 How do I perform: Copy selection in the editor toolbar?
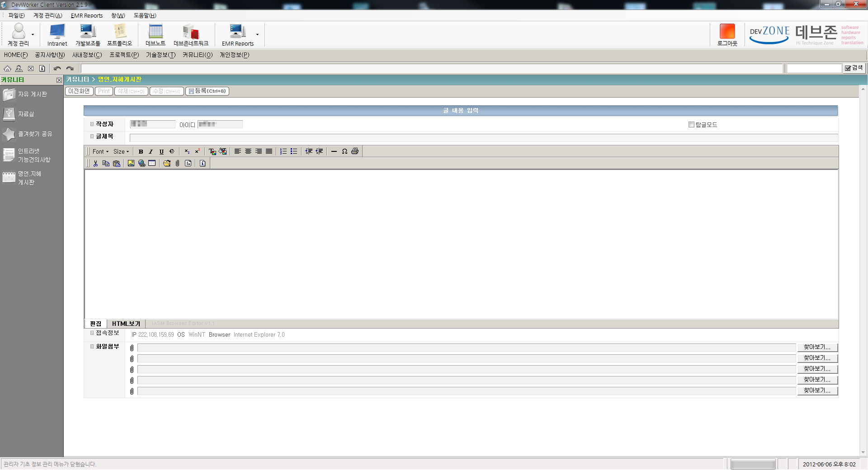click(x=106, y=163)
